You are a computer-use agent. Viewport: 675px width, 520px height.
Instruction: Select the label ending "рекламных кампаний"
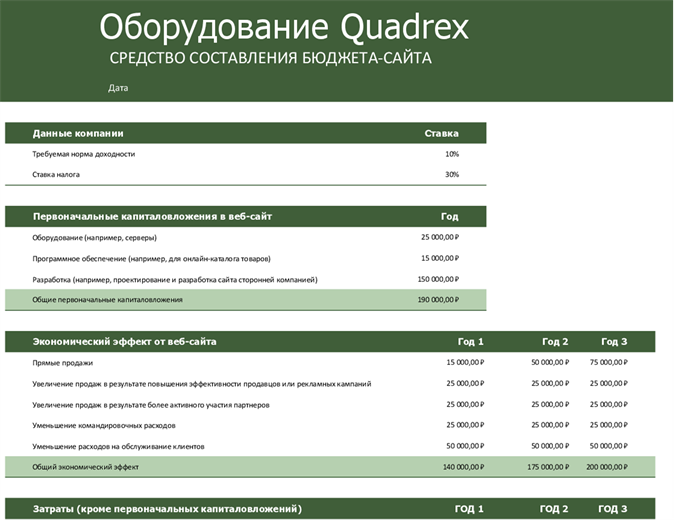pyautogui.click(x=201, y=384)
